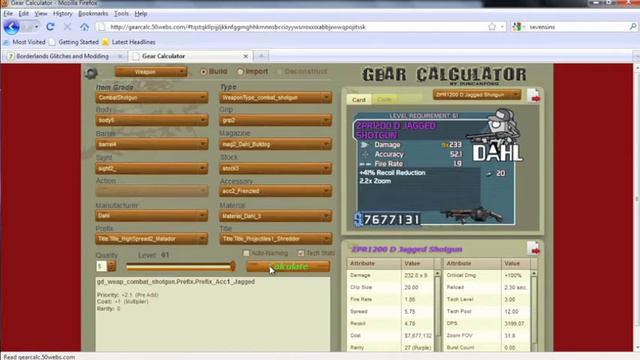
Task: Go to the Home page icon
Action: [x=84, y=27]
